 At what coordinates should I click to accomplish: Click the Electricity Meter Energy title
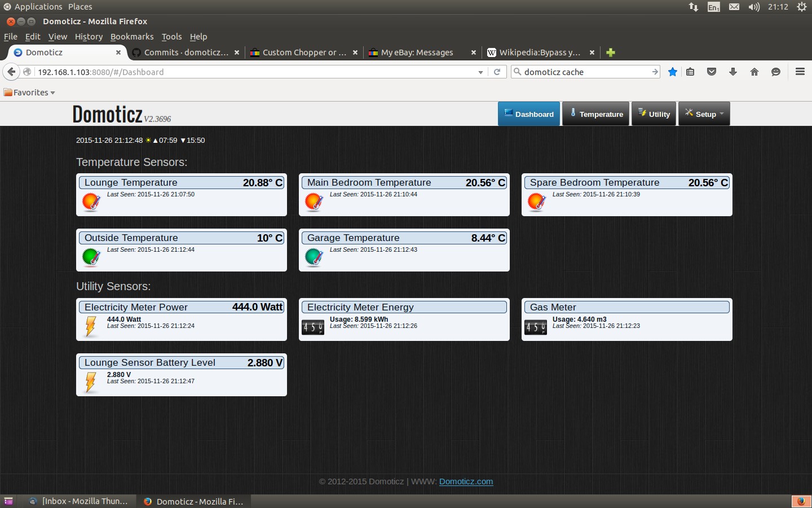[x=360, y=307]
